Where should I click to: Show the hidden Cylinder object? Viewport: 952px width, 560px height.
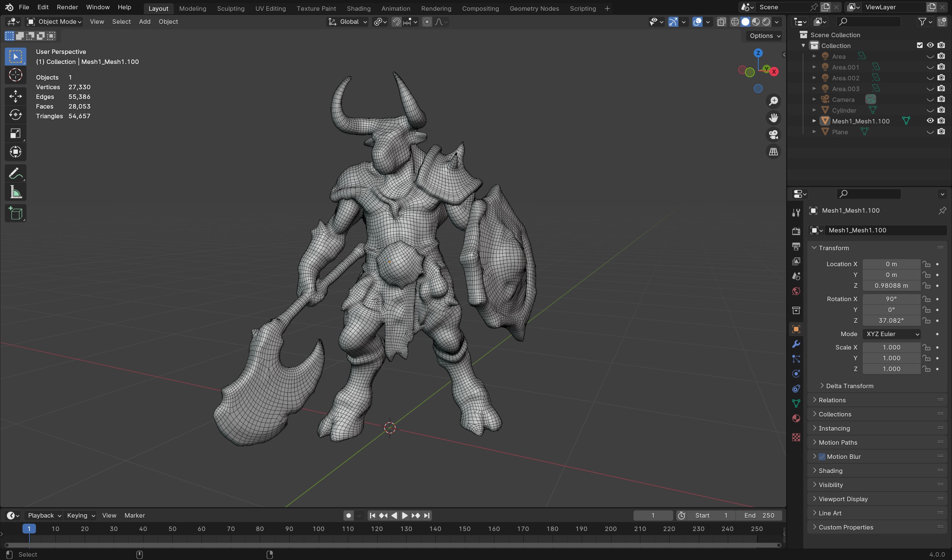[930, 110]
